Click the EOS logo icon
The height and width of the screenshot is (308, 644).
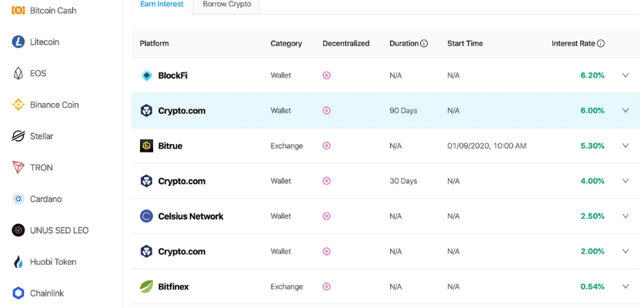pyautogui.click(x=18, y=73)
